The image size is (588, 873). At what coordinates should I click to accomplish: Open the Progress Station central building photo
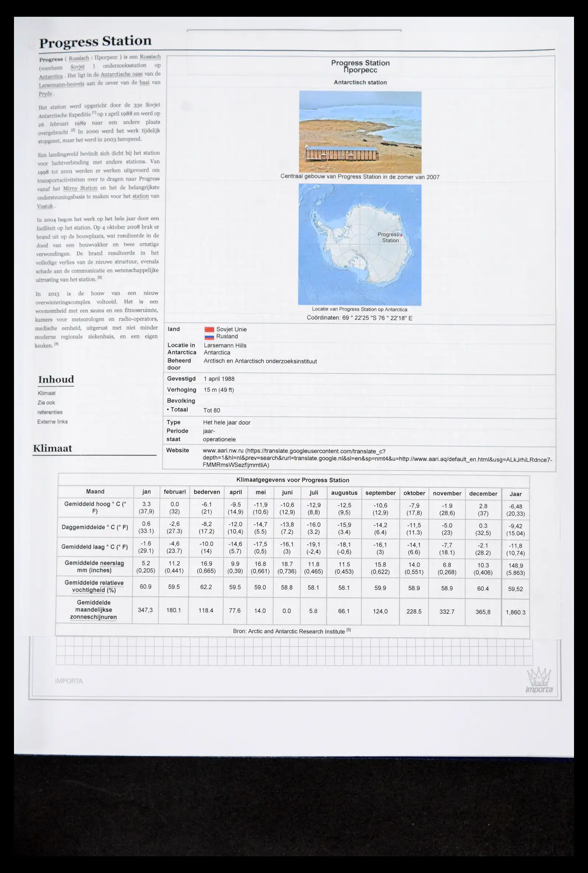click(360, 132)
